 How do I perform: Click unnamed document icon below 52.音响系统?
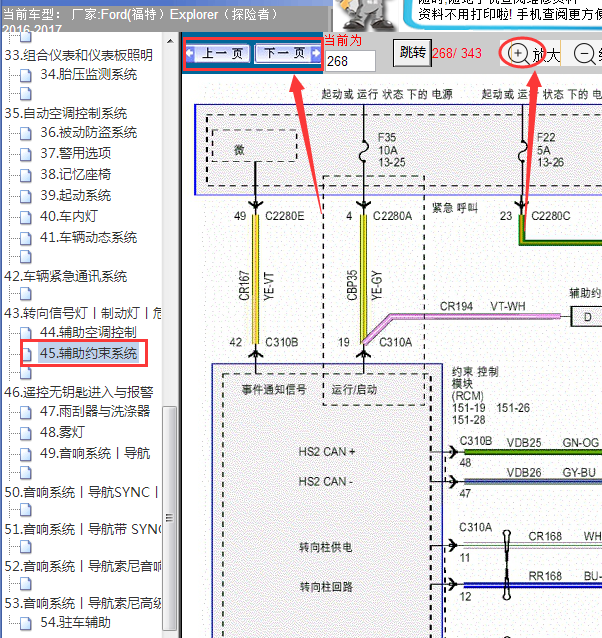(26, 583)
